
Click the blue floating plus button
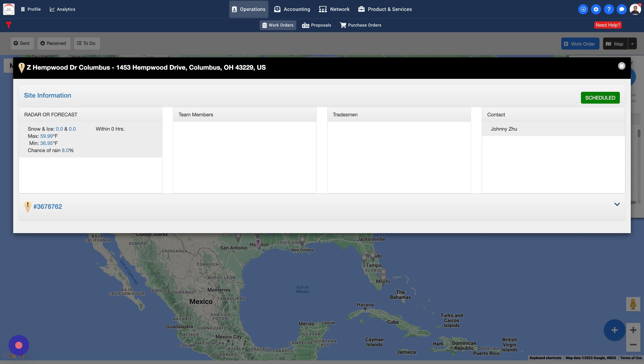point(614,330)
